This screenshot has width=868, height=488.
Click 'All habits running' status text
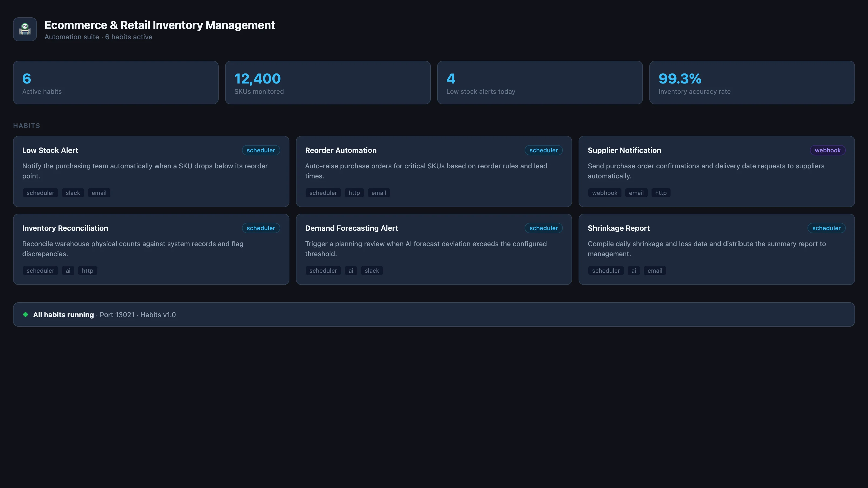[63, 314]
